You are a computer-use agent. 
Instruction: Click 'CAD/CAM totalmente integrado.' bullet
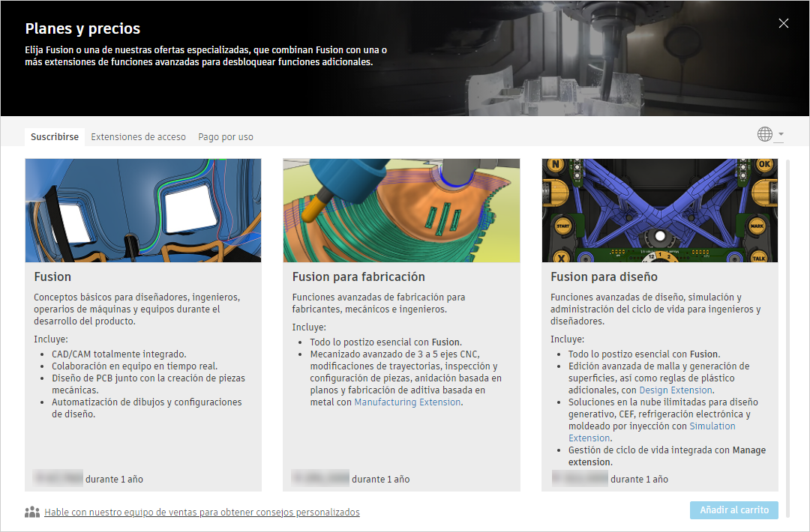118,354
